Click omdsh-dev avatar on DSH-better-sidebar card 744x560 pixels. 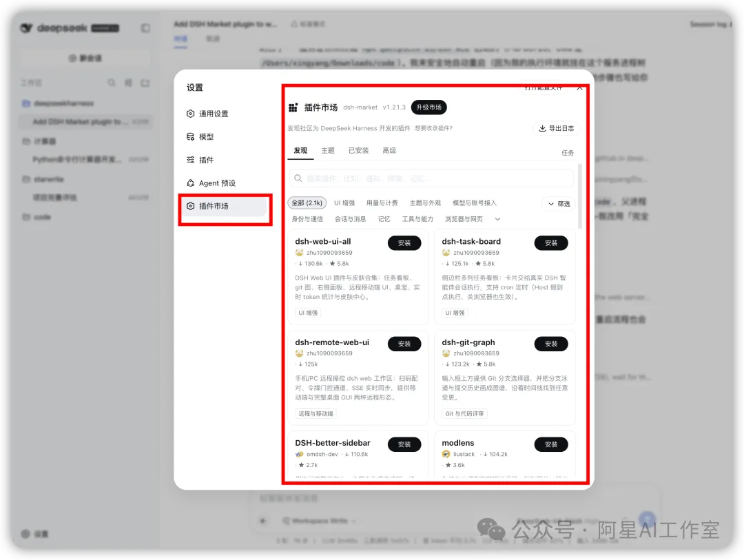[x=300, y=454]
